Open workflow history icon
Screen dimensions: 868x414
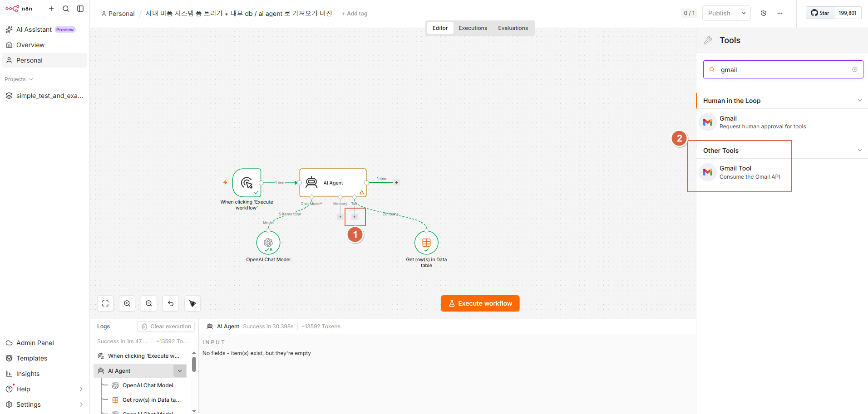coord(764,13)
